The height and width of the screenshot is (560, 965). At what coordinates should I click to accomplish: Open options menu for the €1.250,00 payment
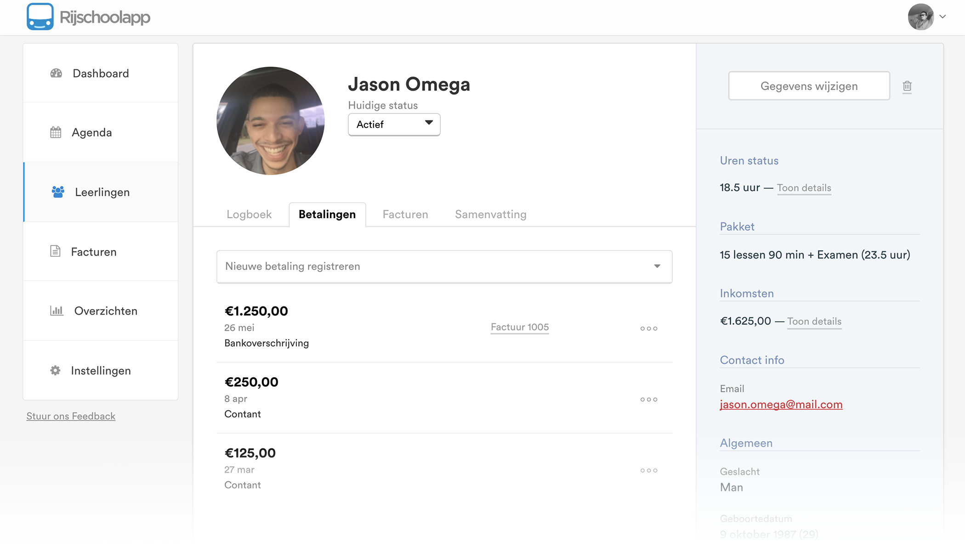648,328
